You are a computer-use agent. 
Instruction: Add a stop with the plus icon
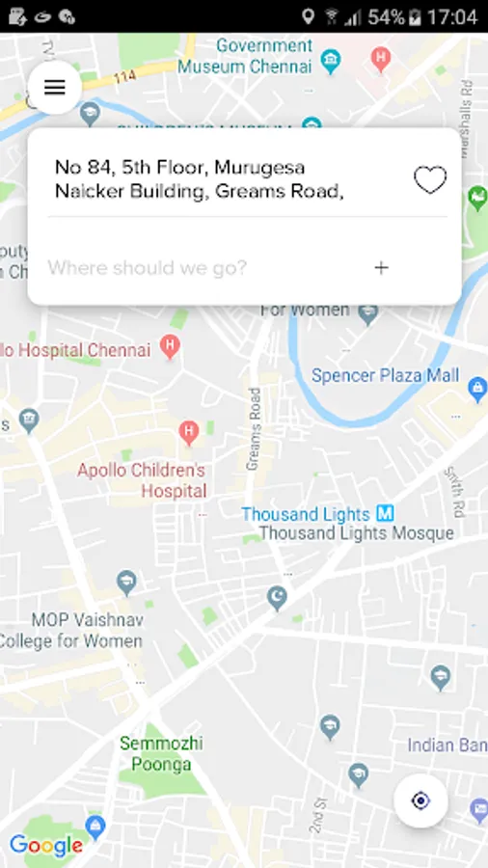click(x=381, y=268)
